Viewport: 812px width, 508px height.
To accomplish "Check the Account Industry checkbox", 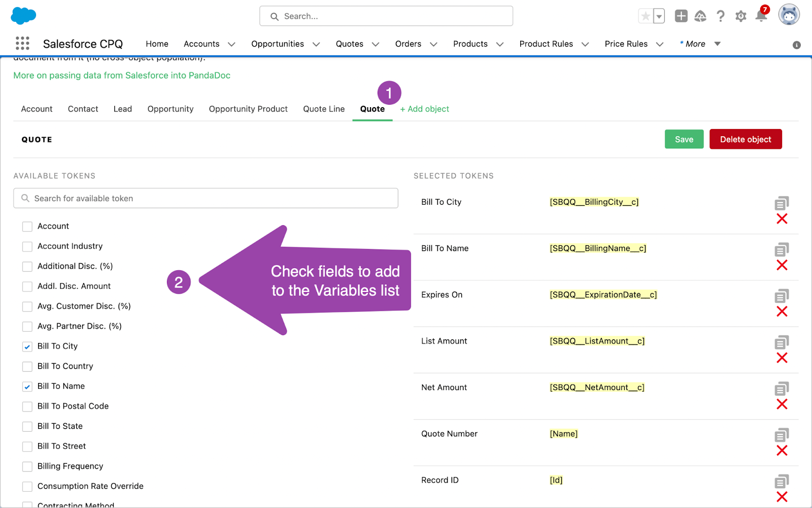I will pos(27,247).
